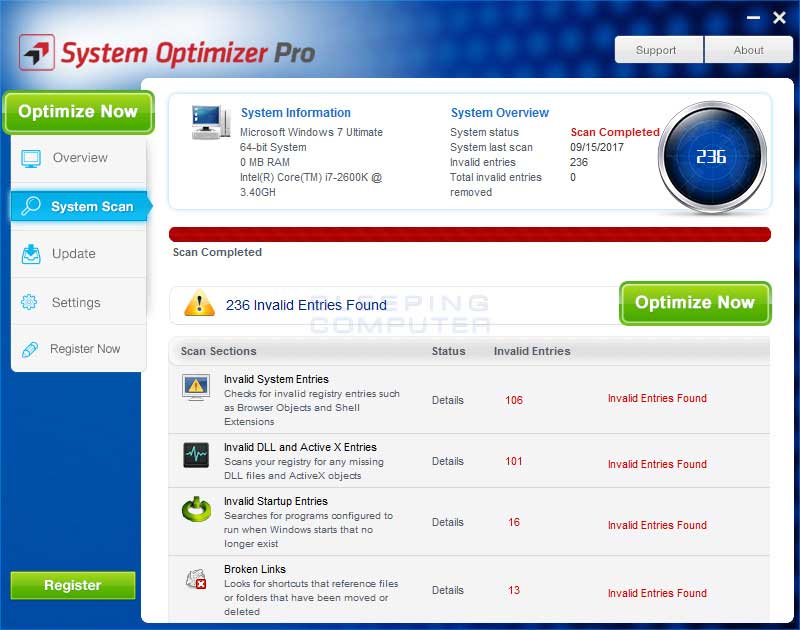Click the 09/15/2017 last scan date

pos(596,147)
